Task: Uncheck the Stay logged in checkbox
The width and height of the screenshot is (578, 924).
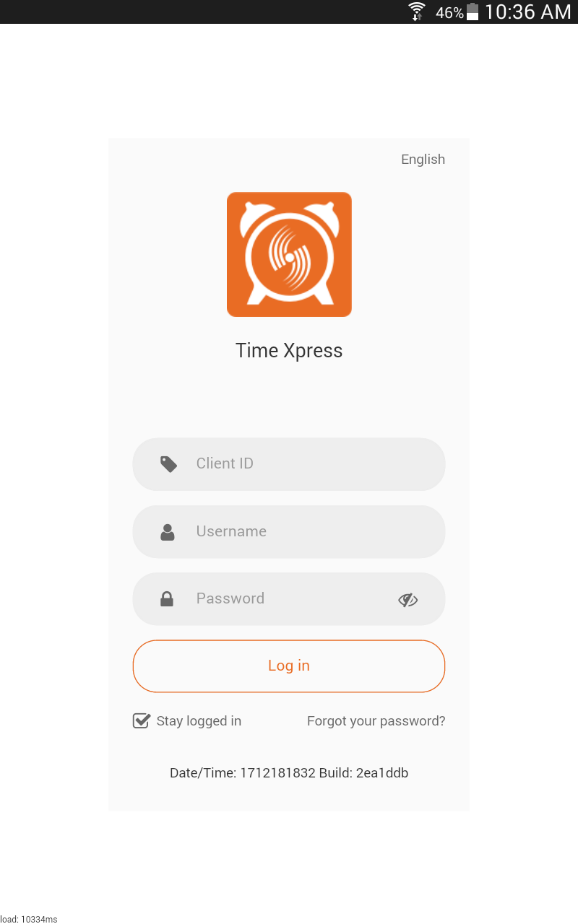Action: click(142, 720)
